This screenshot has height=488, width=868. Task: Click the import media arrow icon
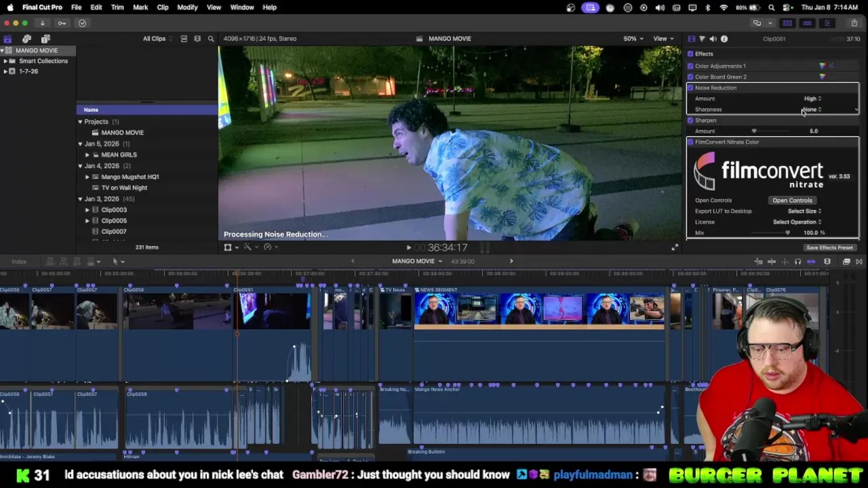[x=42, y=23]
